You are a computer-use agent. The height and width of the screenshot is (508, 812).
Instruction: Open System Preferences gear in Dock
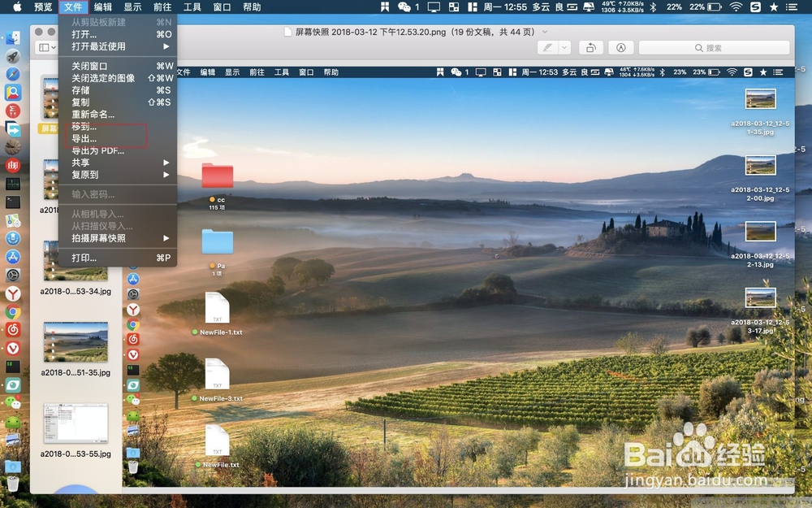[x=13, y=276]
